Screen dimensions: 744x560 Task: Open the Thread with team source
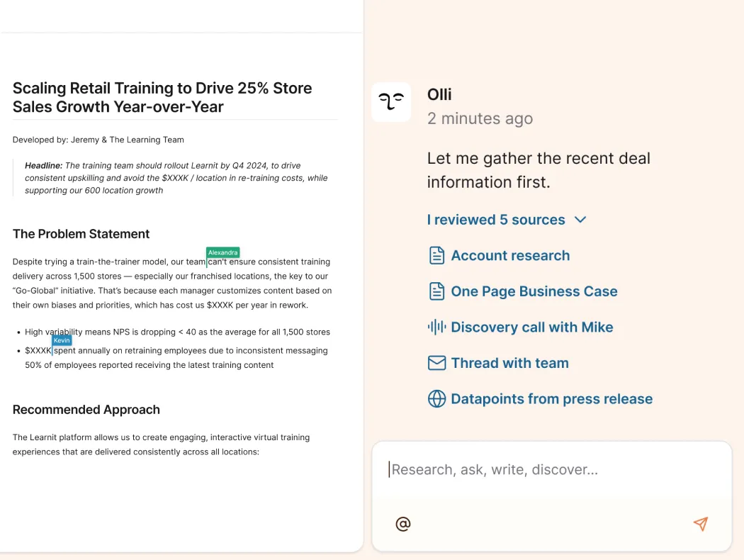[509, 362]
